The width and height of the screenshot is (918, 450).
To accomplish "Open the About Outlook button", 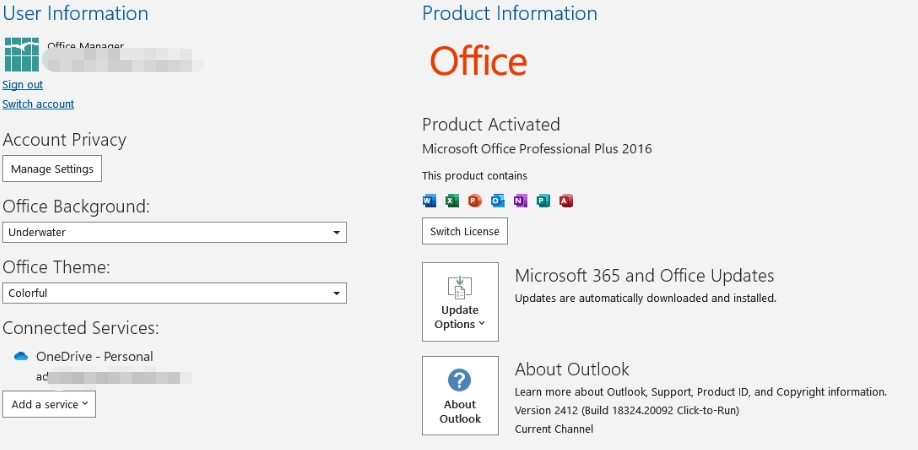I will click(x=460, y=396).
